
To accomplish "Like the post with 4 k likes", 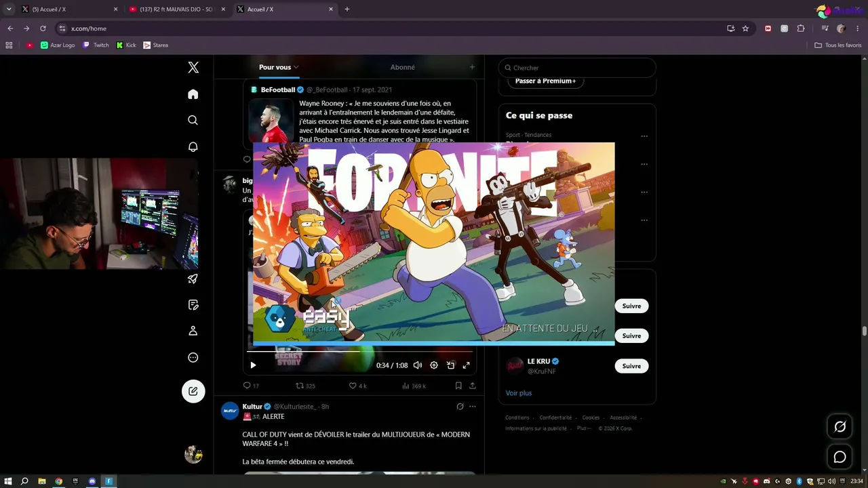I will click(357, 386).
